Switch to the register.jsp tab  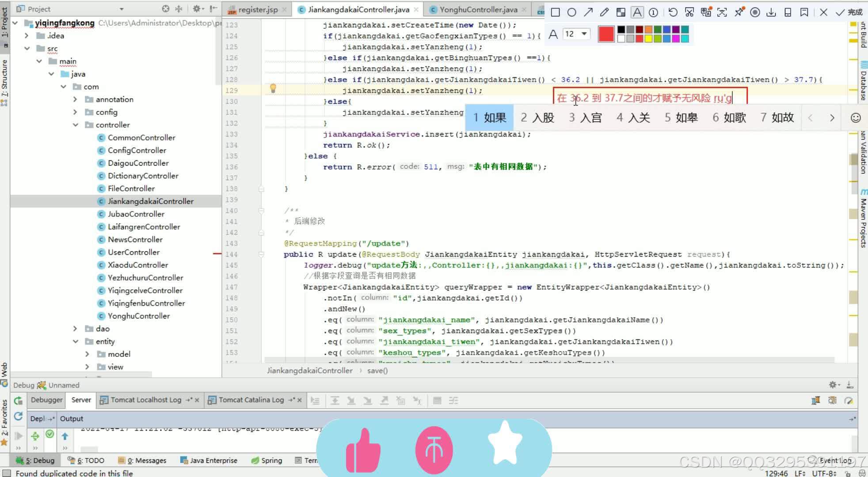pos(258,9)
